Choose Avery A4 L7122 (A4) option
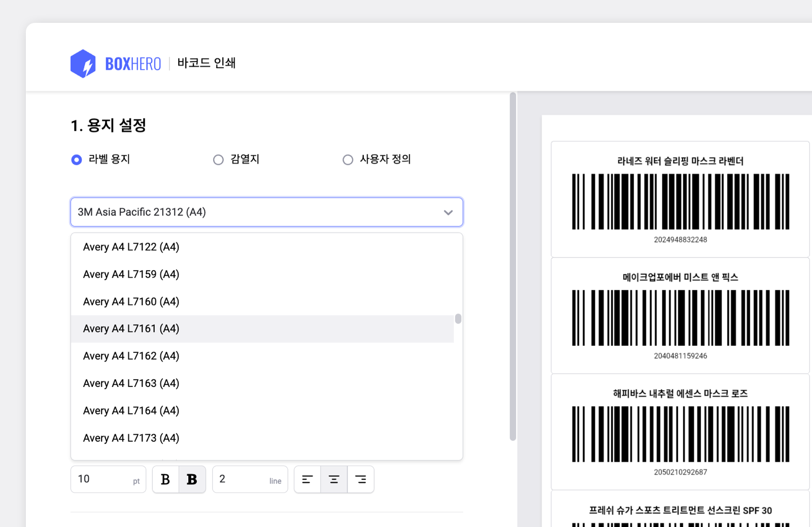812x527 pixels. (262, 247)
